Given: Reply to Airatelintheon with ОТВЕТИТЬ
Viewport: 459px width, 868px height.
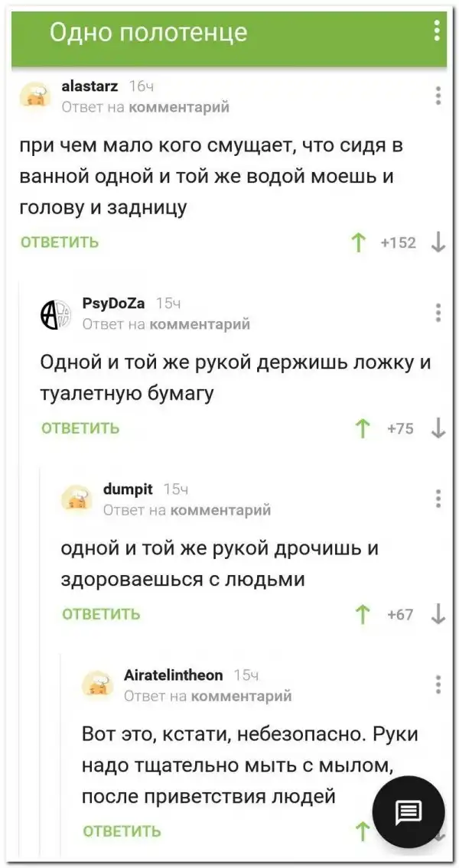Looking at the screenshot, I should [x=122, y=831].
